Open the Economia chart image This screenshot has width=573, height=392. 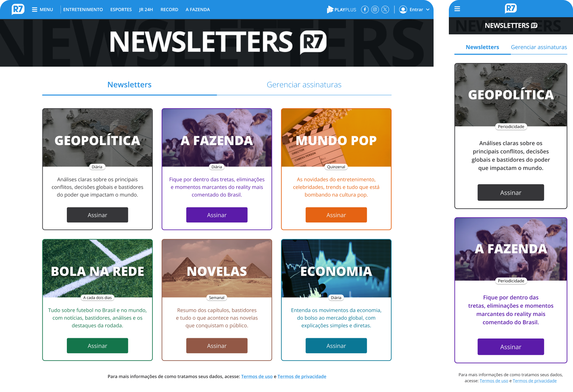[336, 269]
